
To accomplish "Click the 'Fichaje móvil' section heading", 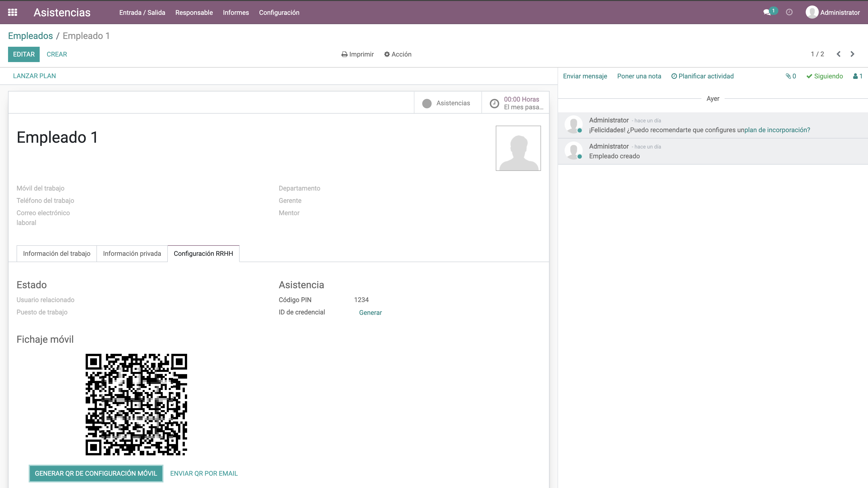I will (45, 339).
